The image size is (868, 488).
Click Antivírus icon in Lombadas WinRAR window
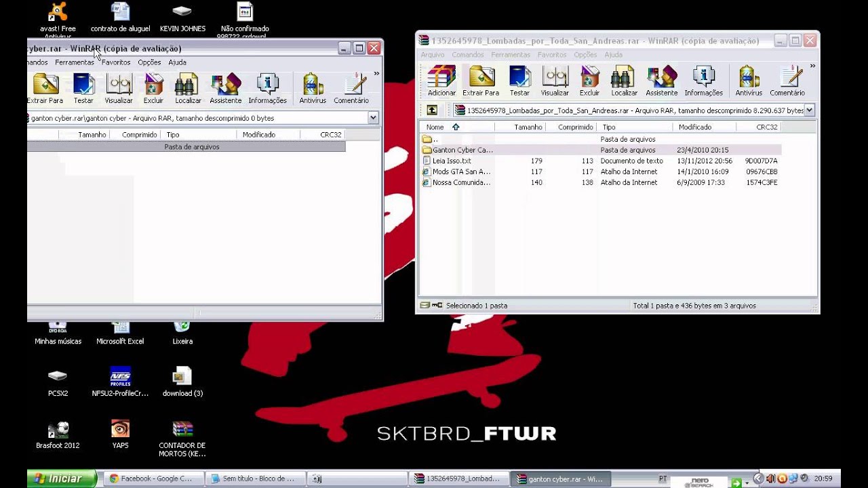pyautogui.click(x=749, y=81)
